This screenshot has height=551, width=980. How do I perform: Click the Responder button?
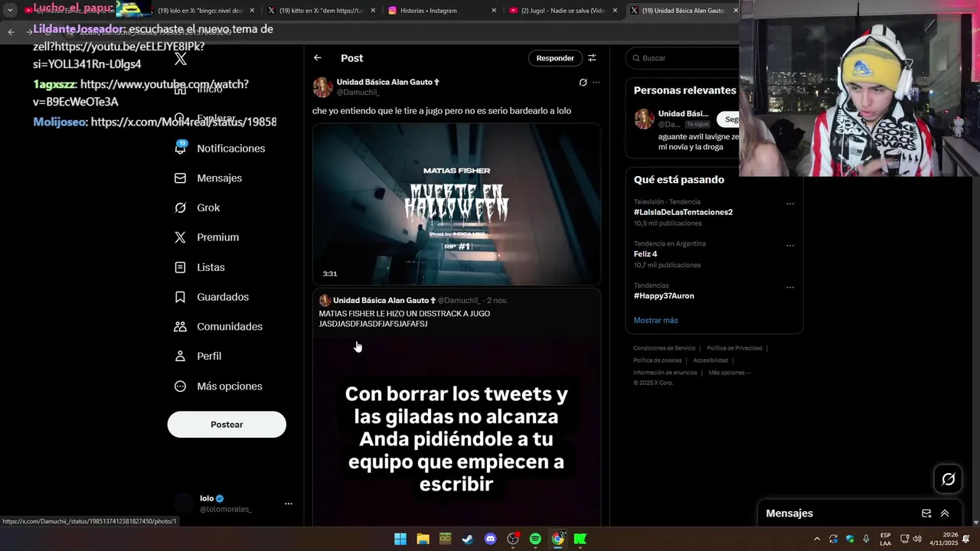555,58
